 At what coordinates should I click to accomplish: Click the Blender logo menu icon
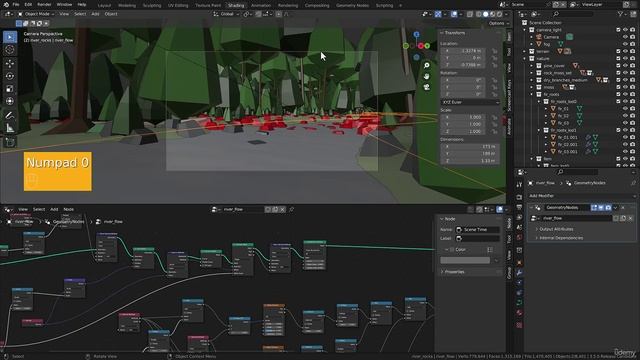click(6, 4)
